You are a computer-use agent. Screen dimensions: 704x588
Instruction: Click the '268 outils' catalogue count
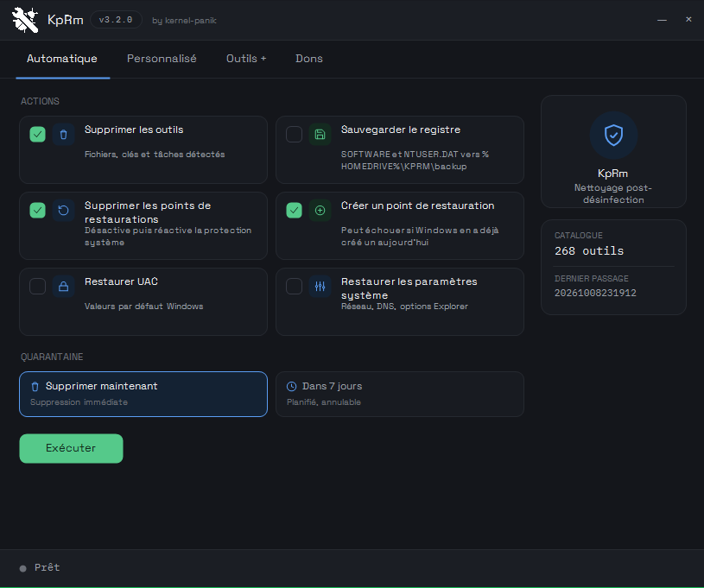pos(589,251)
